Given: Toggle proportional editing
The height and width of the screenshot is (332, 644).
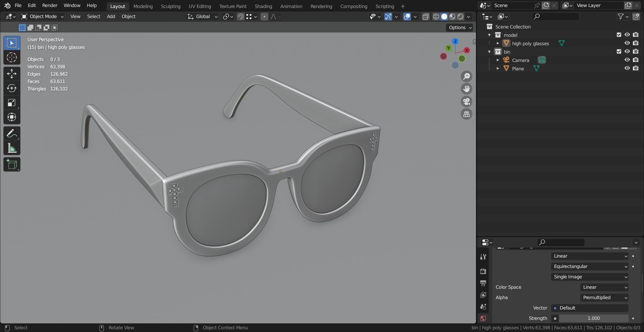Looking at the screenshot, I should [264, 16].
